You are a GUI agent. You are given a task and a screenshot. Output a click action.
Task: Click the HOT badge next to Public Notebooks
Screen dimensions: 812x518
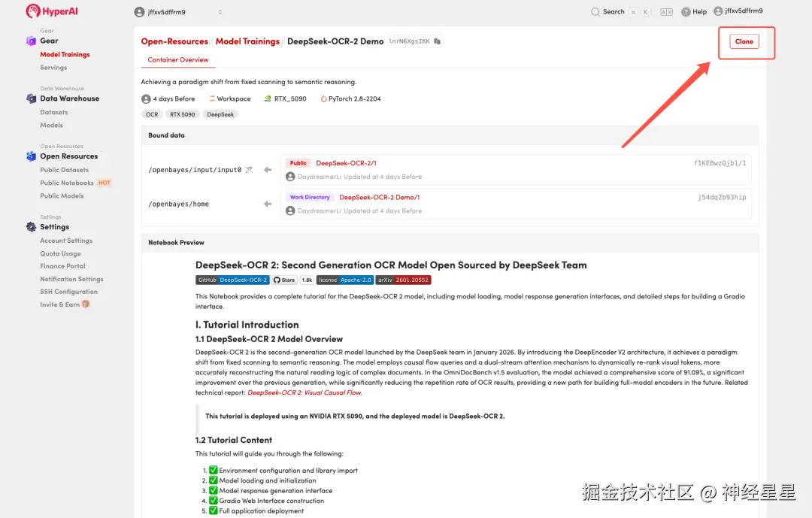tap(104, 183)
